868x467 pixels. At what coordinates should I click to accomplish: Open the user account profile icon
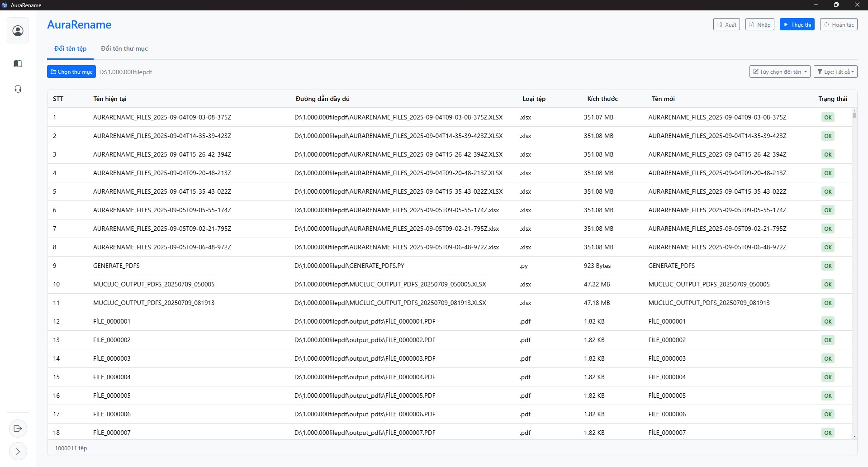tap(18, 31)
